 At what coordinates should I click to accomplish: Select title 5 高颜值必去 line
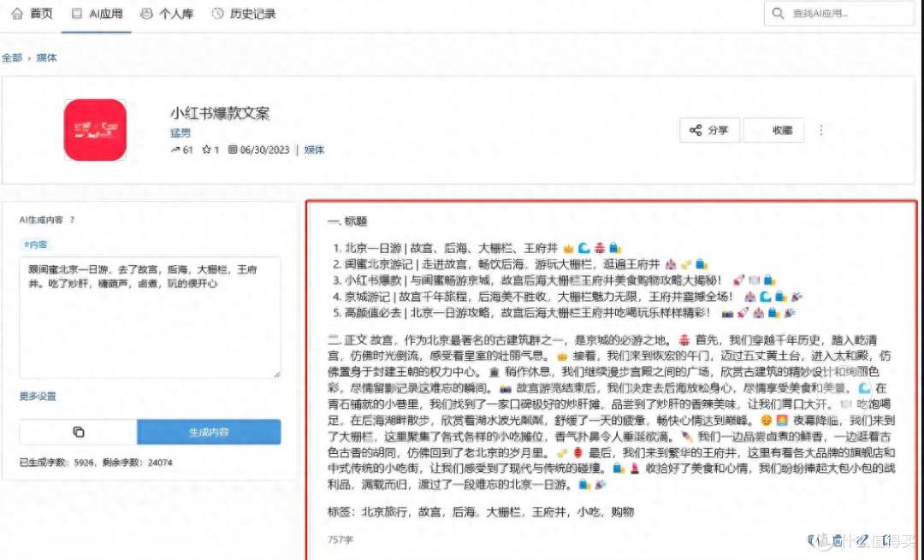point(563,313)
